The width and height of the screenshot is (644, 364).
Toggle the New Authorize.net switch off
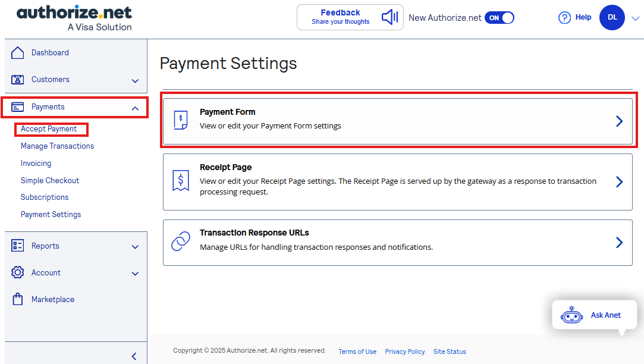click(x=499, y=18)
